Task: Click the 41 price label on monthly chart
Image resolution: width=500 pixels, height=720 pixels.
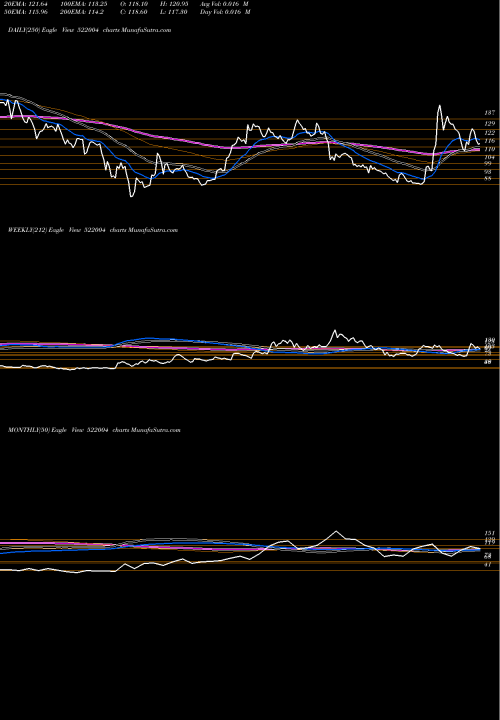Action: point(488,564)
